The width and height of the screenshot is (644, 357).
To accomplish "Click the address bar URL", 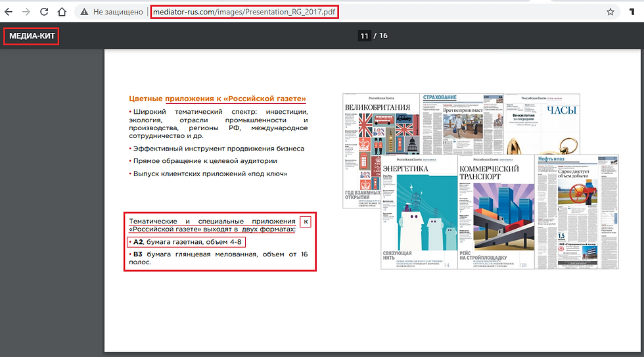I will click(244, 12).
